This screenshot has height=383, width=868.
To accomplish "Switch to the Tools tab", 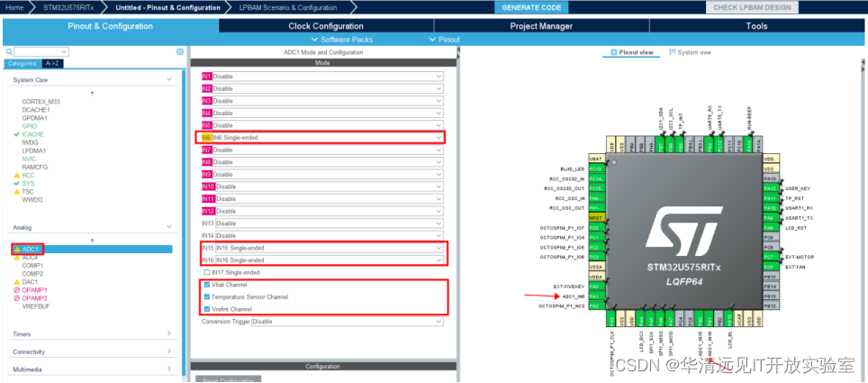I will tap(756, 26).
